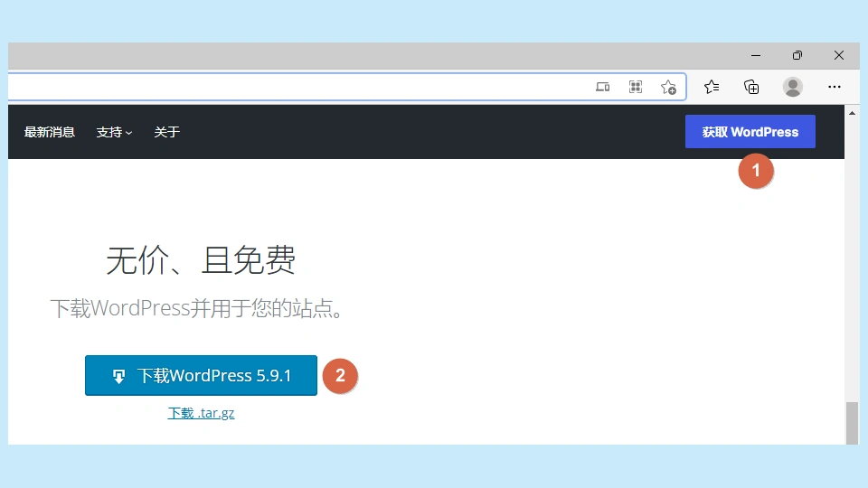Screen dimensions: 868x488
Task: Open the Collections panel icon
Action: tap(751, 87)
